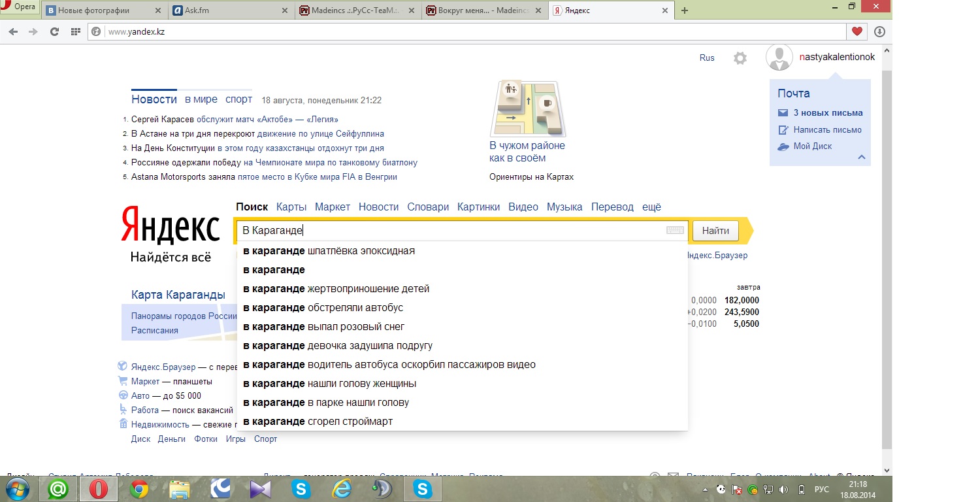This screenshot has height=502, width=980.
Task: Click the volume icon in system tray
Action: [x=783, y=490]
